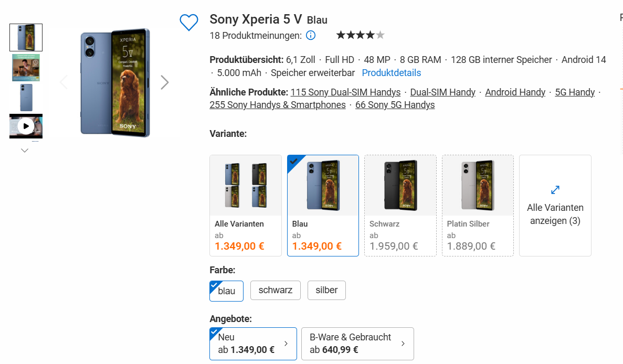
Task: Select the Platin Silber variant card
Action: point(478,206)
